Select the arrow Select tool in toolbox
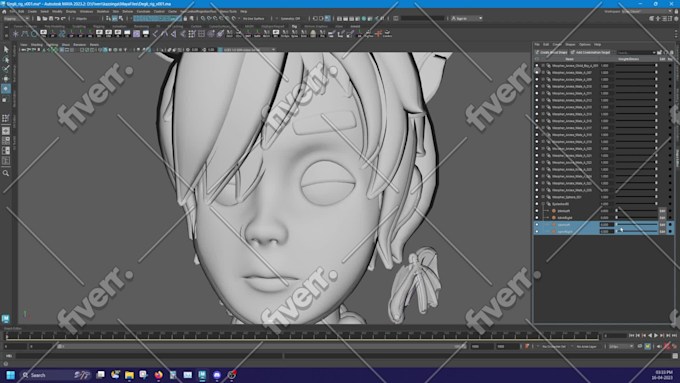The image size is (680, 383). pyautogui.click(x=6, y=49)
